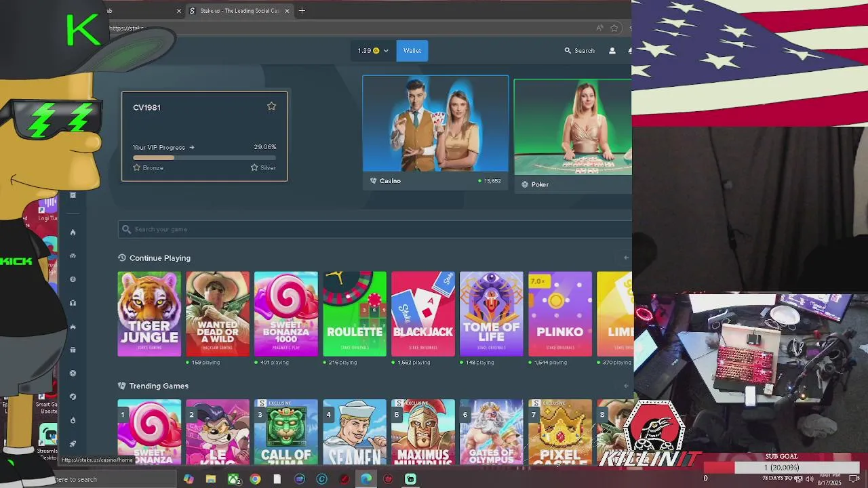
Task: Open the Poker banner card
Action: coord(573,136)
